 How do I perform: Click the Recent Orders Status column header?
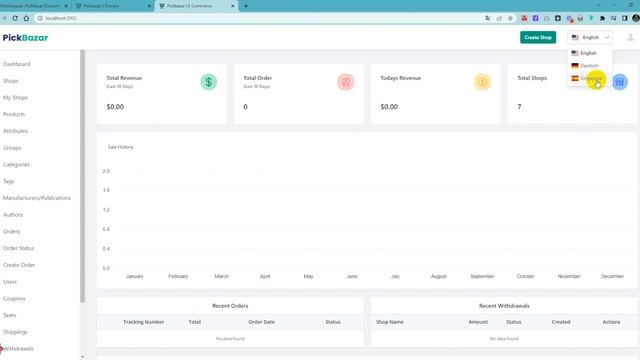point(333,322)
